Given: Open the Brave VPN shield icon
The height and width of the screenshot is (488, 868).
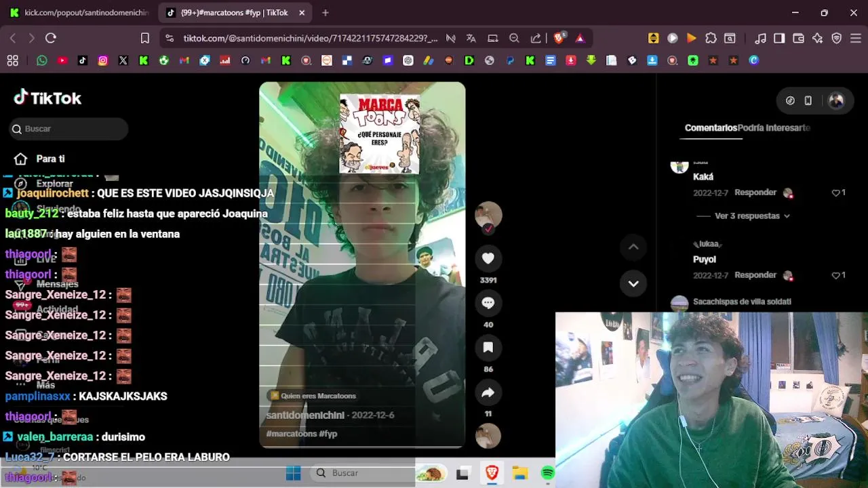Looking at the screenshot, I should click(x=836, y=38).
